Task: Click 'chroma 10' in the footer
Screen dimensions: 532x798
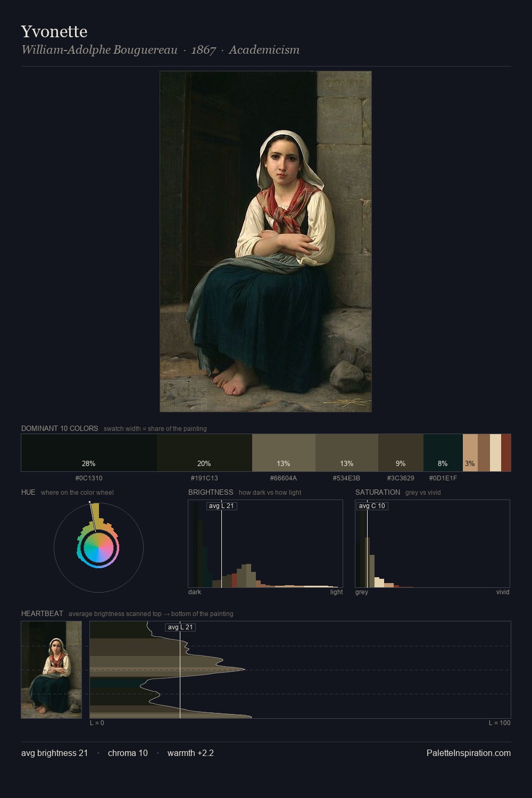Action: [x=128, y=753]
